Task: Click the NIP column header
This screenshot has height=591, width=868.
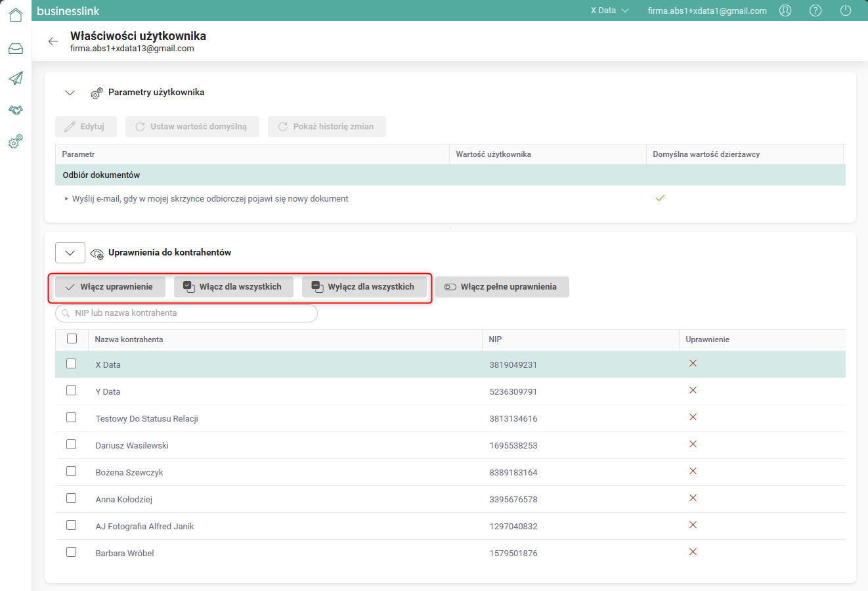Action: tap(580, 339)
